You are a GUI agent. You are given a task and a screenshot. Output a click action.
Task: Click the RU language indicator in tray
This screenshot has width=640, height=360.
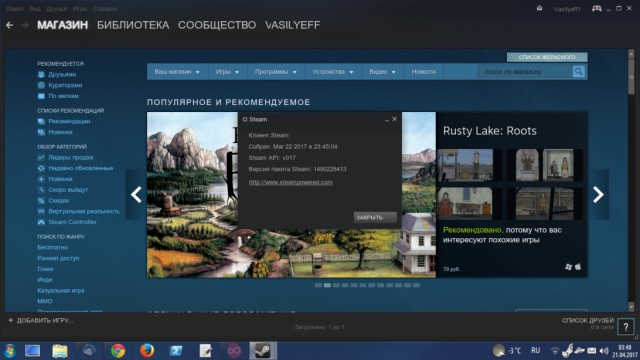click(536, 351)
